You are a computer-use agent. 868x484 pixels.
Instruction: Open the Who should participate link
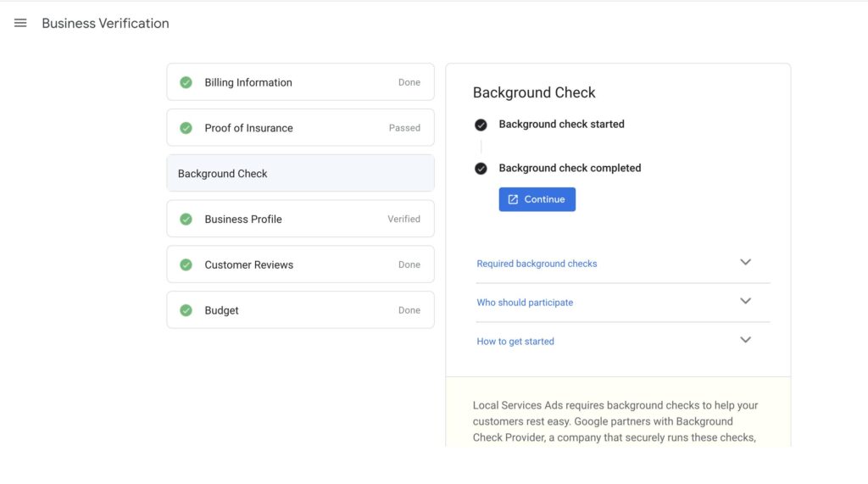[x=525, y=303]
